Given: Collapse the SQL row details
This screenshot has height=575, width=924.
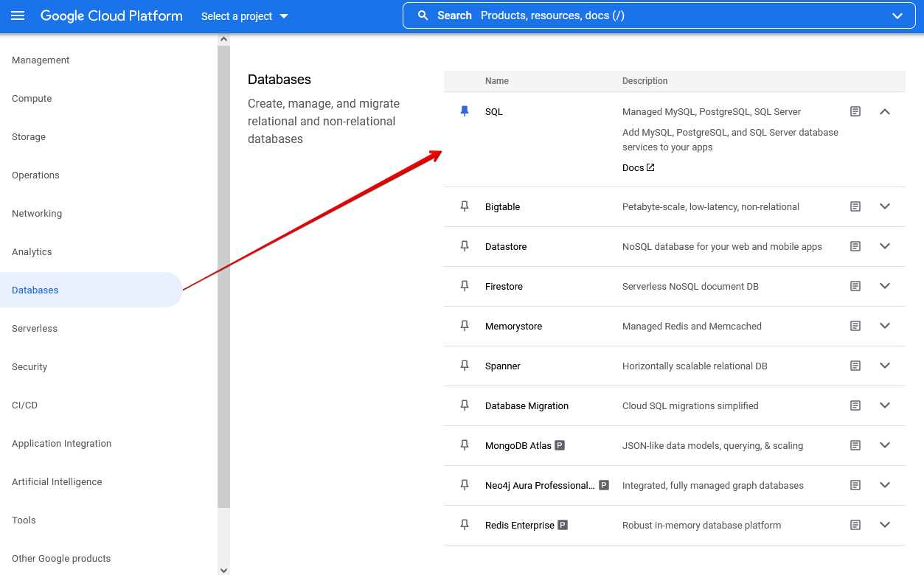Looking at the screenshot, I should pos(885,111).
